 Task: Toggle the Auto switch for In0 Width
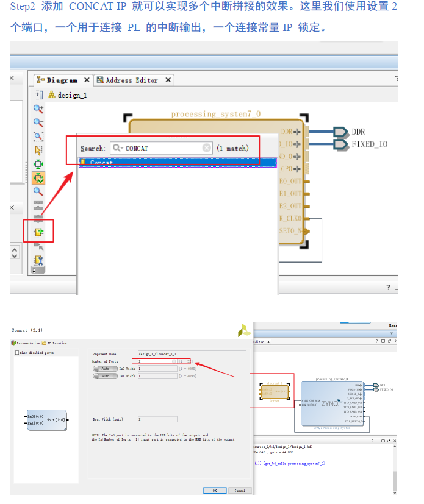point(105,369)
